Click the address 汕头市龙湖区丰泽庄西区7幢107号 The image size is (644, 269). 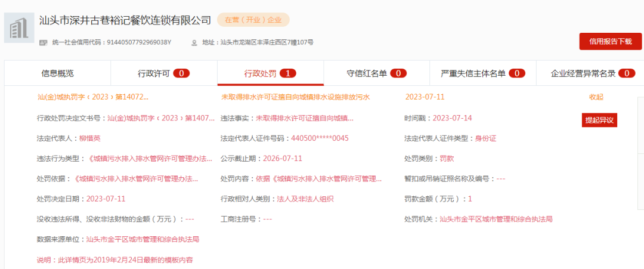[x=267, y=42]
